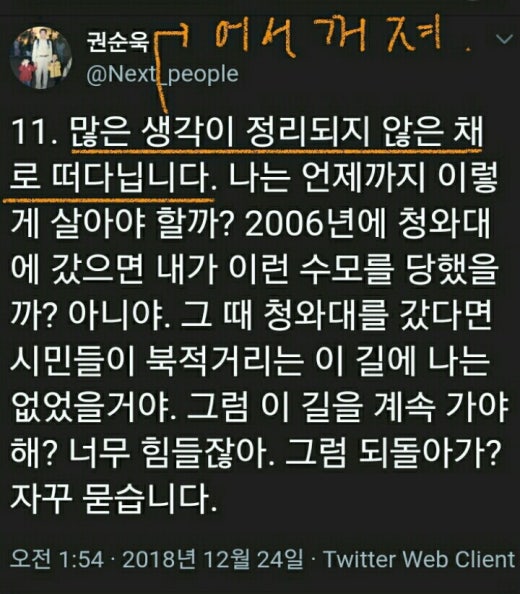The height and width of the screenshot is (594, 520).
Task: Click the underlined words 로 떠다닙니다
Action: (x=110, y=178)
